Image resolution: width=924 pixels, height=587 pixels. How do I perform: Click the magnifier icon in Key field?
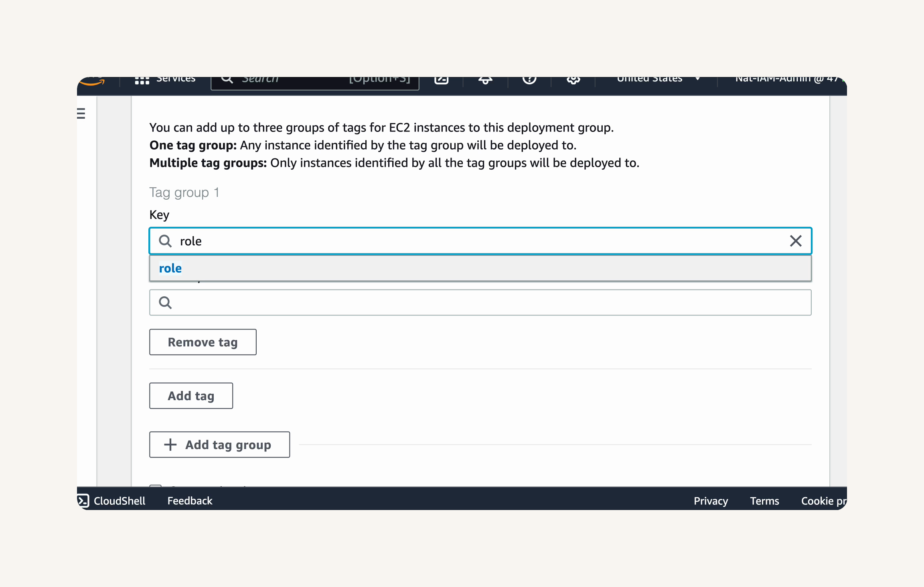click(165, 241)
